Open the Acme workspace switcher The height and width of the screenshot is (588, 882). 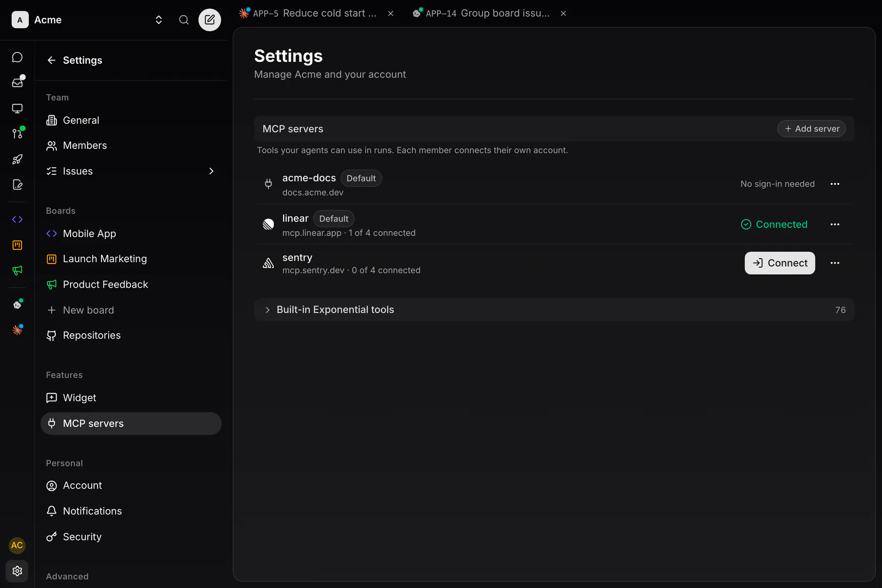(87, 20)
